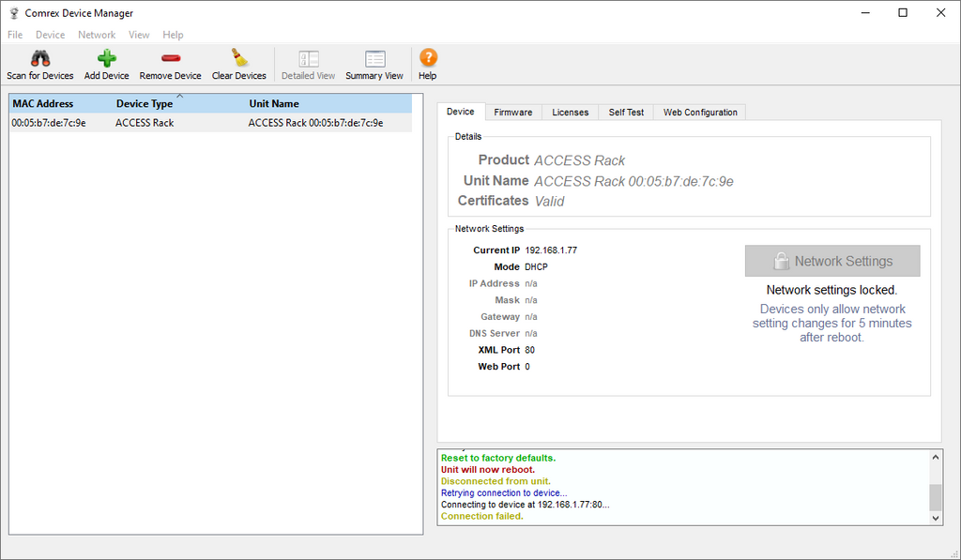
Task: Switch to the Firmware tab
Action: pyautogui.click(x=513, y=113)
